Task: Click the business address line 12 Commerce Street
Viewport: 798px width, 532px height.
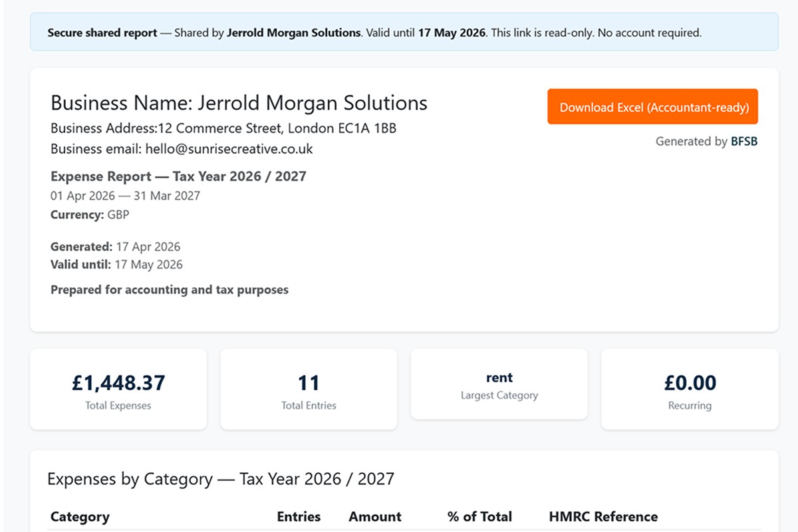Action: point(223,128)
